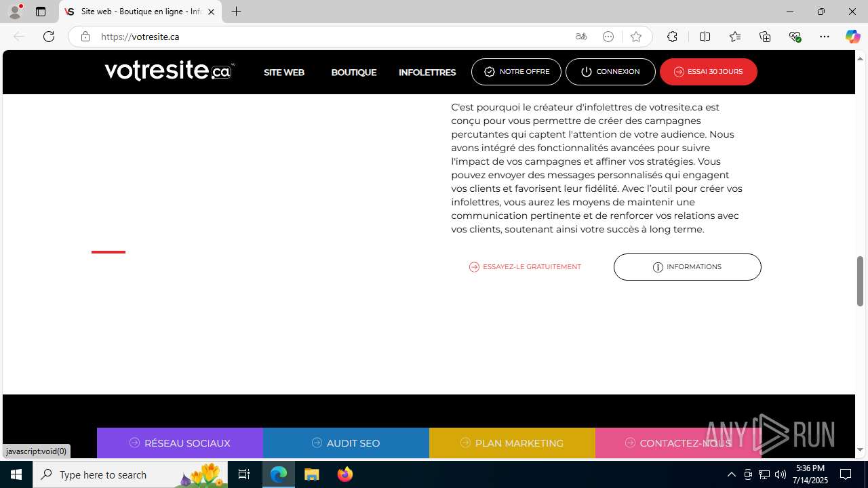Open the Copilot sidebar
868x488 pixels.
point(852,37)
